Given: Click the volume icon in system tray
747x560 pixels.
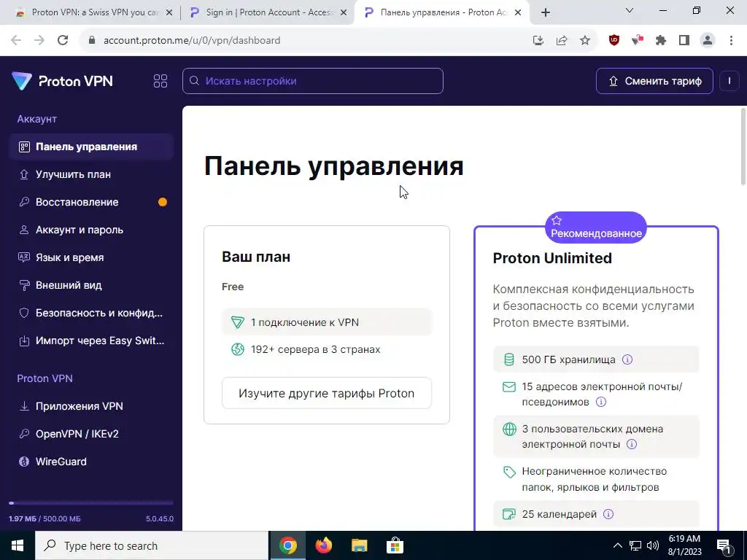Looking at the screenshot, I should tap(653, 545).
